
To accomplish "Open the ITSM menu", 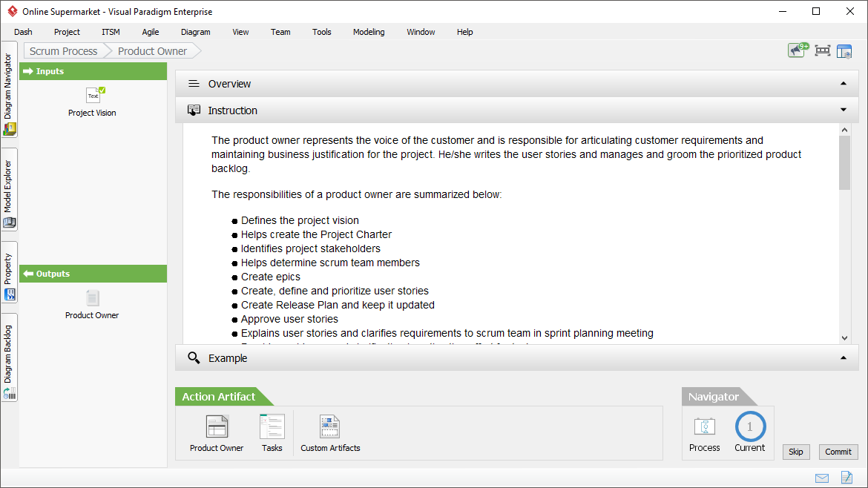I will click(x=111, y=32).
